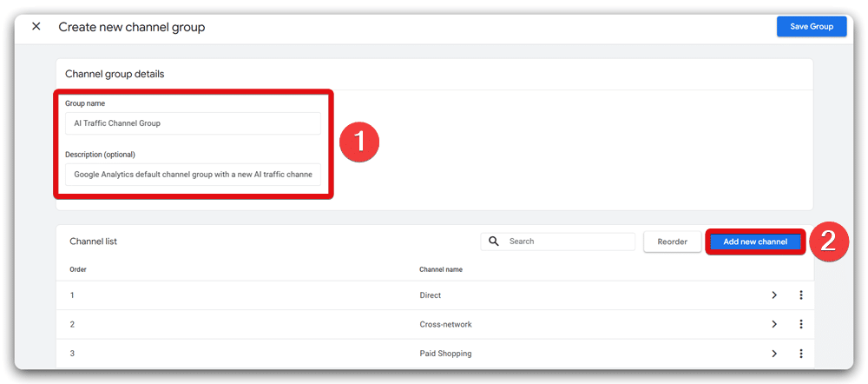Open the Paid Shopping row three-dot menu
This screenshot has height=384, width=868.
[x=800, y=354]
